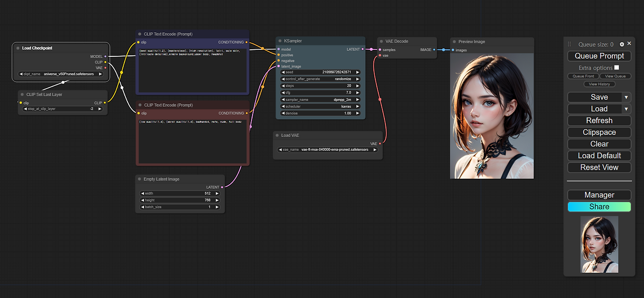
Task: Grab the menu panel drag handle
Action: click(x=570, y=44)
